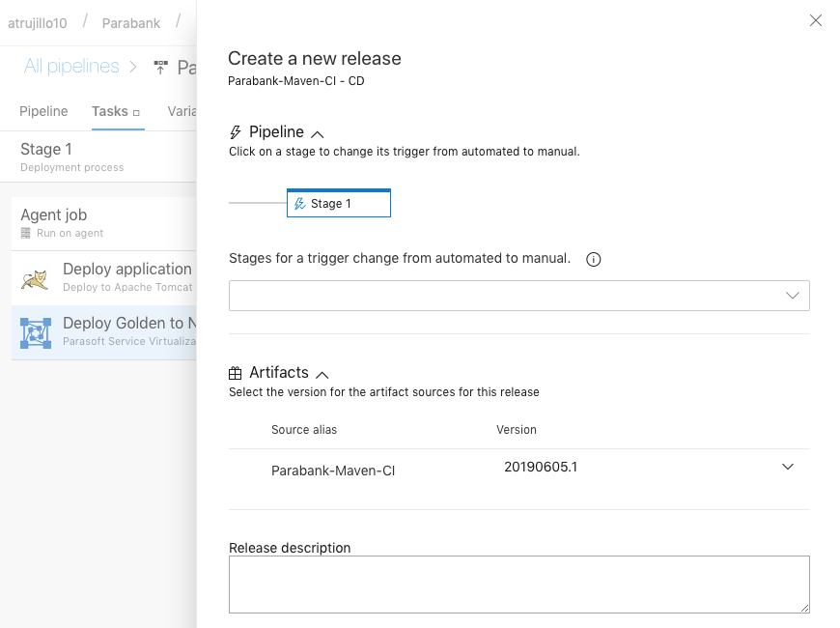Click the Parabank-Maven-CI source alias
The height and width of the screenshot is (628, 840).
click(333, 471)
